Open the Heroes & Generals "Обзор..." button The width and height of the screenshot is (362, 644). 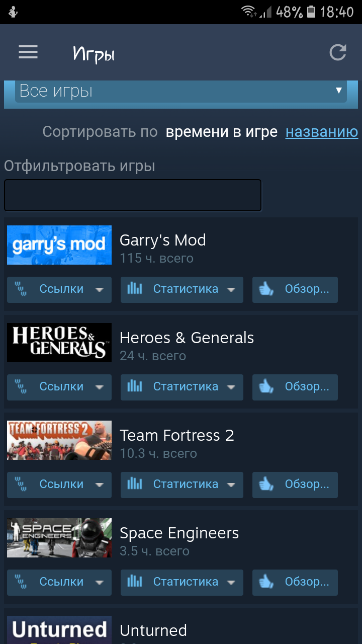[295, 387]
